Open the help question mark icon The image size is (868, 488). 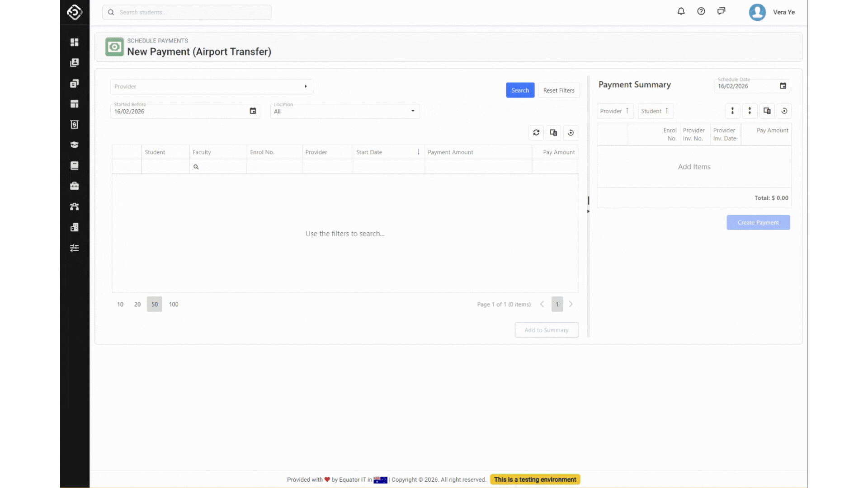point(701,11)
